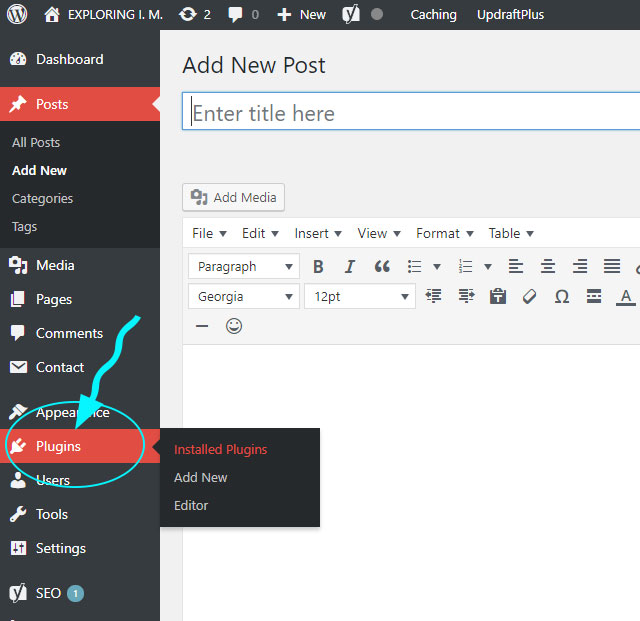Open All Posts link

click(x=36, y=142)
